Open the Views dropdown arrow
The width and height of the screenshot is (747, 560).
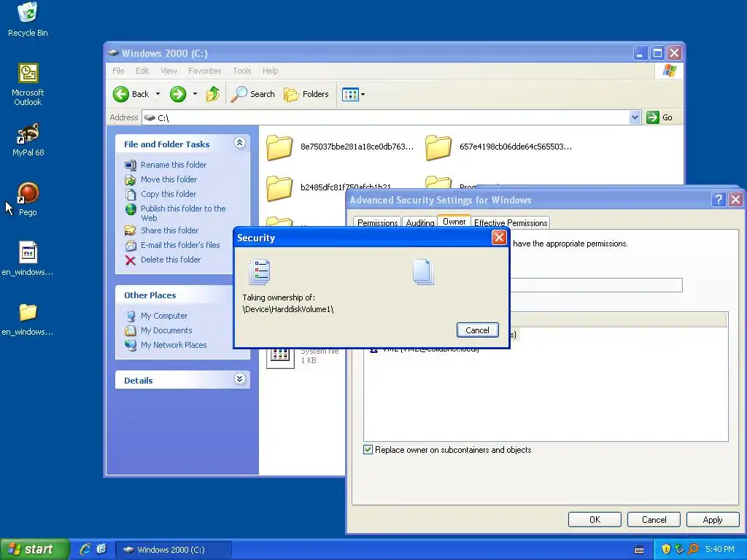363,94
